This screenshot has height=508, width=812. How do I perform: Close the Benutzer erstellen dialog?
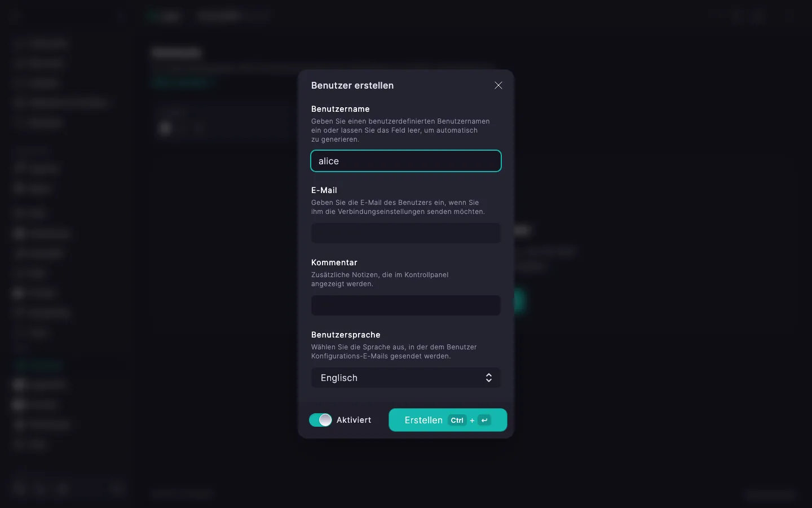[498, 85]
